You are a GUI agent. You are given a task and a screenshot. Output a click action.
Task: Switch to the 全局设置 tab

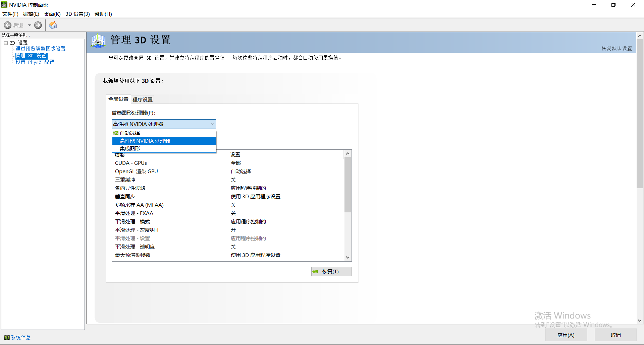pos(118,99)
